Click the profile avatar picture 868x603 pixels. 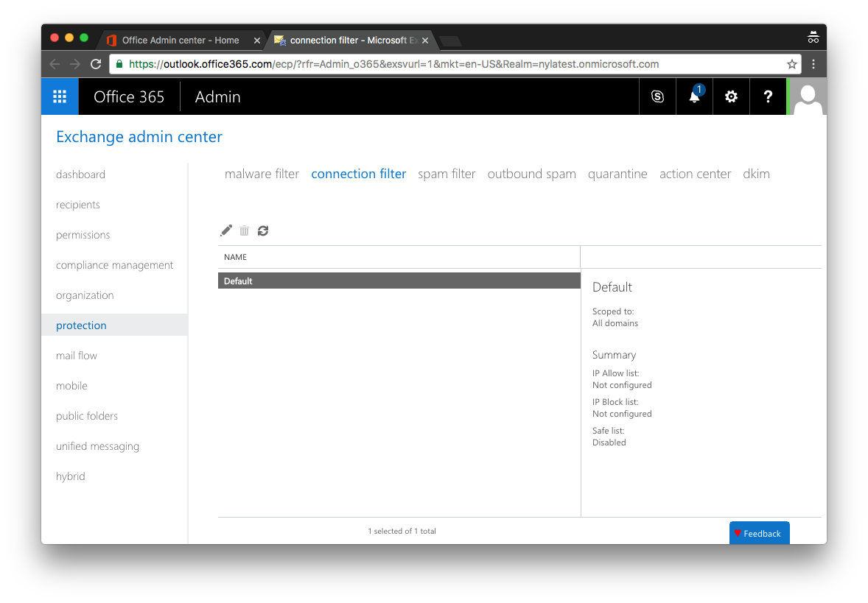click(x=807, y=96)
